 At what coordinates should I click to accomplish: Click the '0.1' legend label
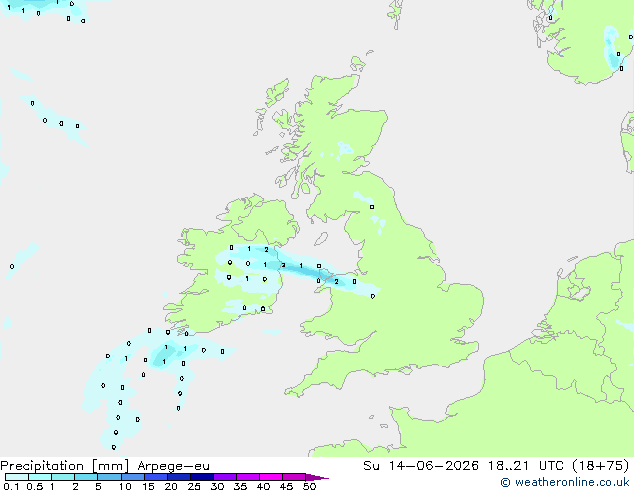pos(11,486)
